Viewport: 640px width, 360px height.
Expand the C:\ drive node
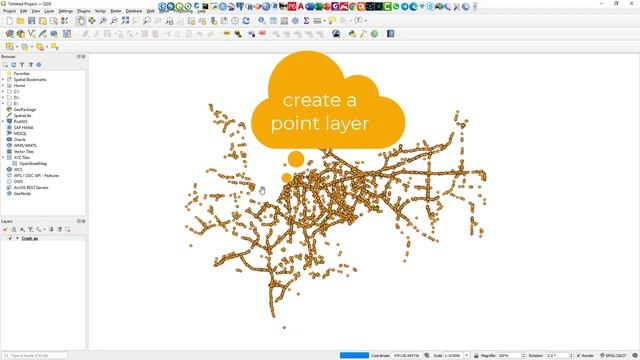click(x=3, y=92)
